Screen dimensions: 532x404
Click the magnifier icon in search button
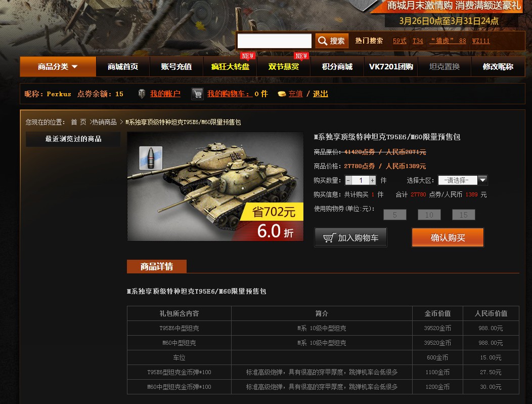click(x=323, y=41)
